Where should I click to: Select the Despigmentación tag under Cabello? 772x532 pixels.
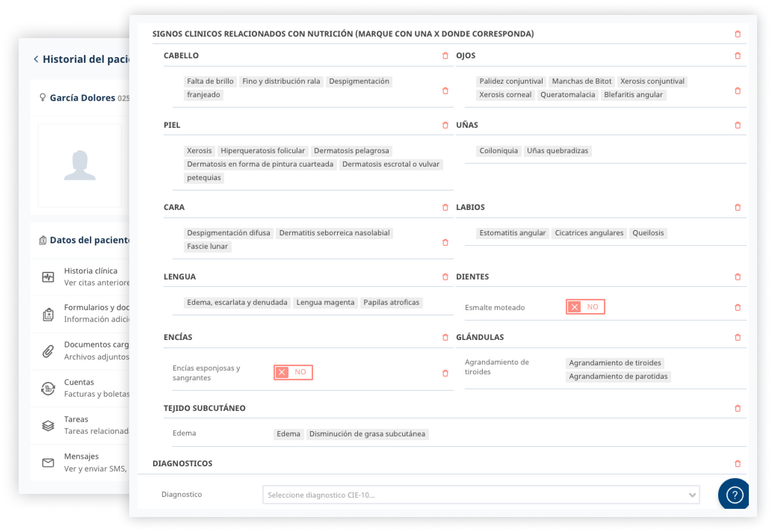coord(359,81)
